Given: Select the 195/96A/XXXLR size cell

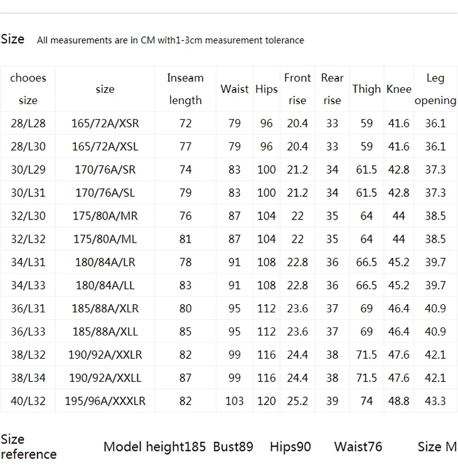Looking at the screenshot, I should pyautogui.click(x=105, y=401).
